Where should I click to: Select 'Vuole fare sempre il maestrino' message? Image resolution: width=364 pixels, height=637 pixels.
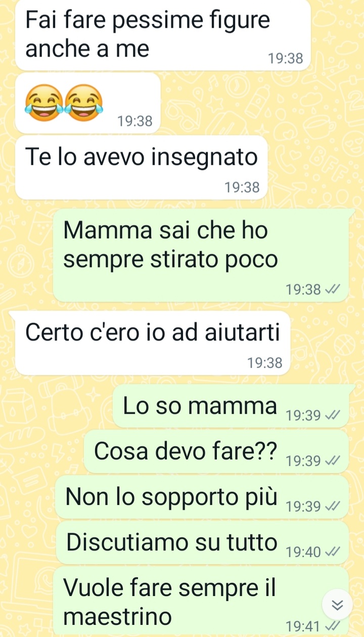pyautogui.click(x=201, y=601)
